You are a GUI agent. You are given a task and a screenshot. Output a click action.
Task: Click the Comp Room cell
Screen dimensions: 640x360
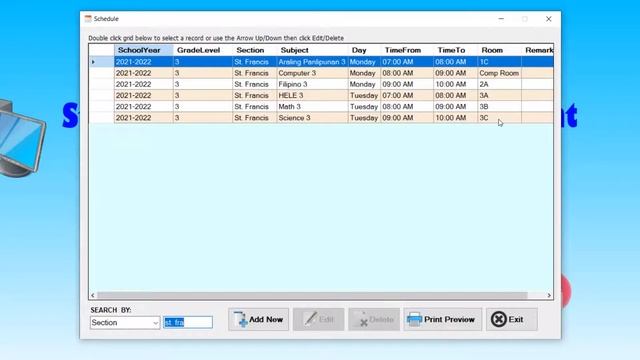pyautogui.click(x=499, y=73)
